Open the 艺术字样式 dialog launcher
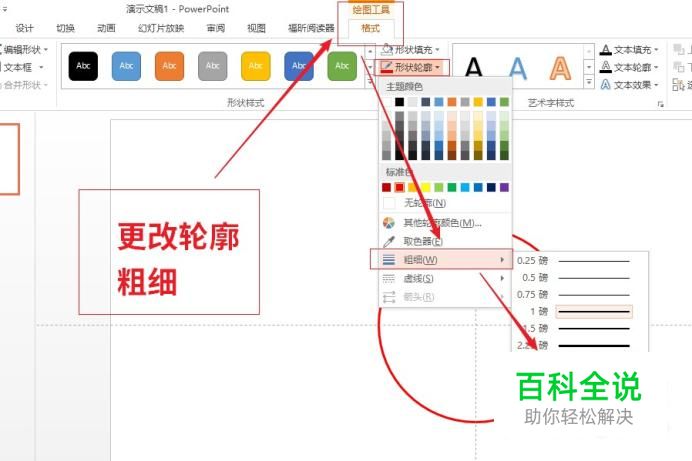 click(x=660, y=104)
